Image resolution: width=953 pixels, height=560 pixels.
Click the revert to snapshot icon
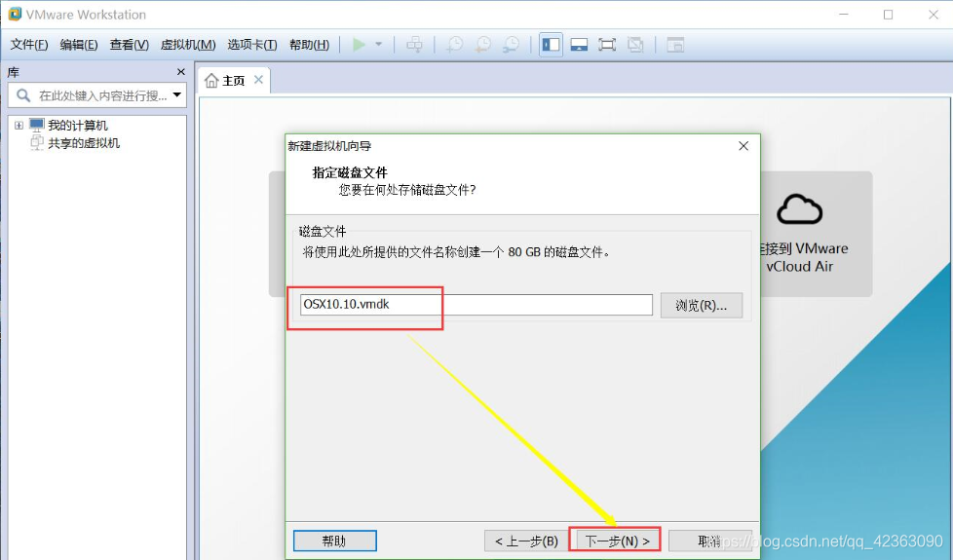pyautogui.click(x=483, y=45)
